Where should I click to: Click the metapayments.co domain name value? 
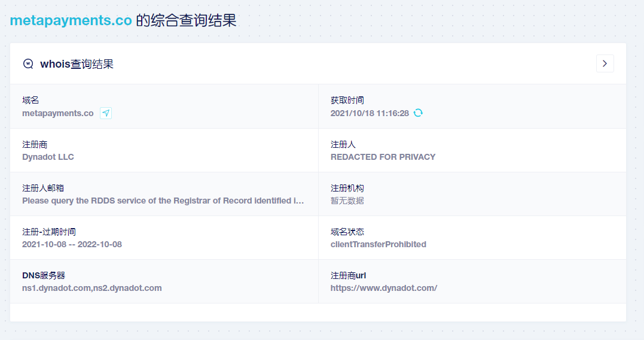click(58, 114)
